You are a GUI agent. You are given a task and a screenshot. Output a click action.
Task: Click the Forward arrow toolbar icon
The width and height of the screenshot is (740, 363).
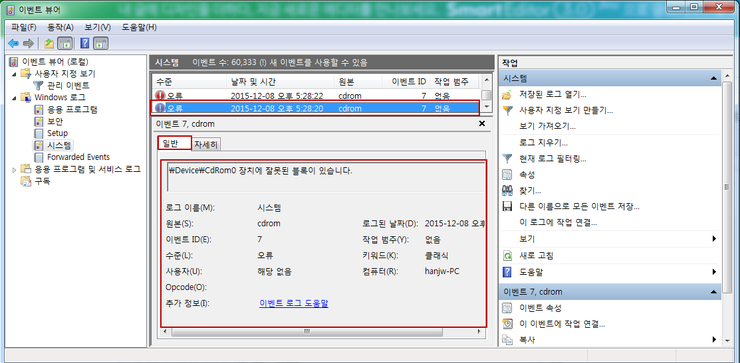point(28,44)
